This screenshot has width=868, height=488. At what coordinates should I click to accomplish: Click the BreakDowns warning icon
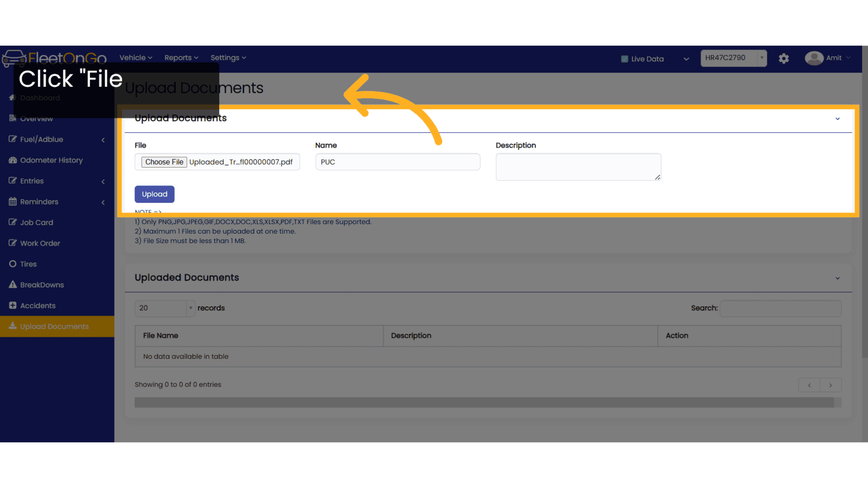click(x=12, y=285)
